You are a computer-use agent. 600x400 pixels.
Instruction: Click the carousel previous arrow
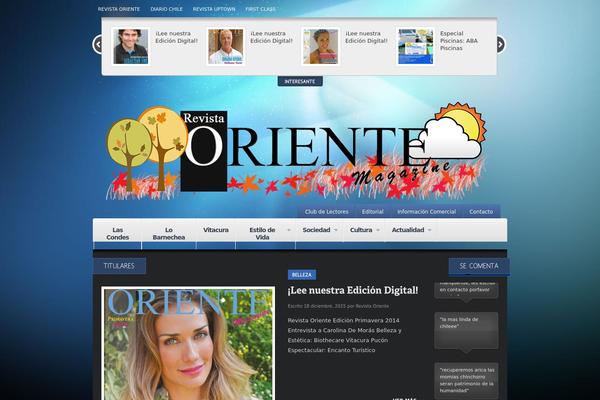click(98, 44)
